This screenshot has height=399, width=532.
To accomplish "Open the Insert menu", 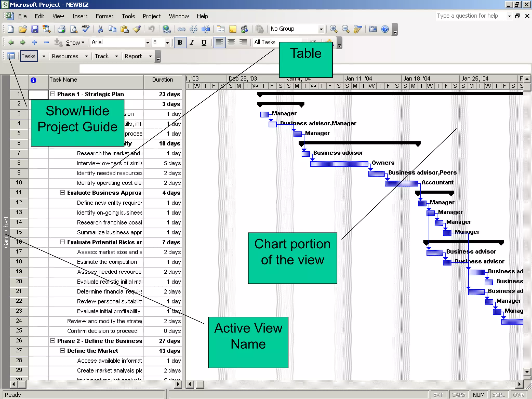I will (80, 16).
